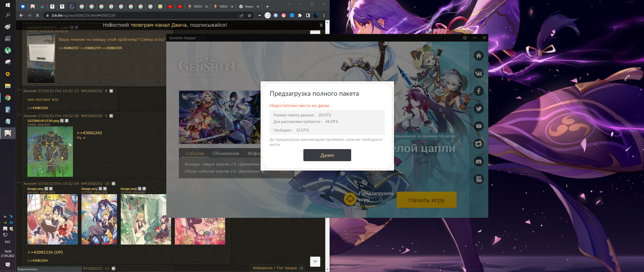Open uTorrent from the taskbar
Image resolution: width=644 pixels, height=272 pixels.
[x=8, y=50]
